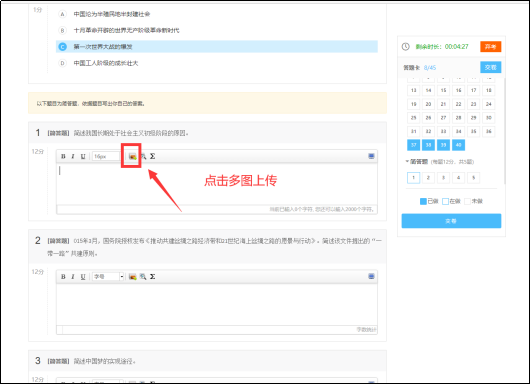Click magnifier icon in question 2 editor toolbar
The image size is (531, 384).
coord(143,277)
